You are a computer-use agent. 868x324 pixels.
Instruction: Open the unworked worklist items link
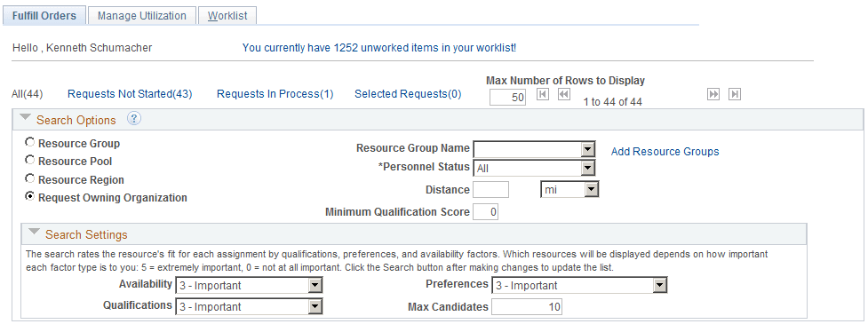pos(379,48)
